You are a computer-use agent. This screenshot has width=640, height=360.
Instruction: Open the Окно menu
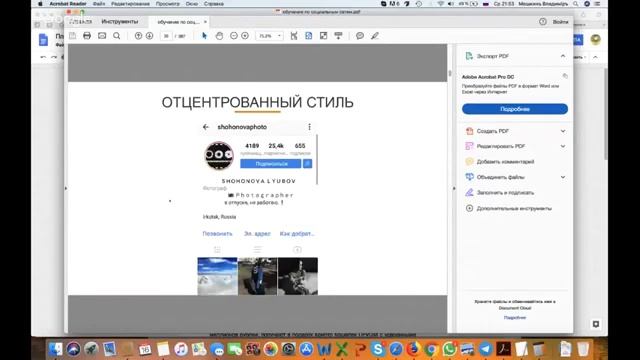(x=191, y=4)
